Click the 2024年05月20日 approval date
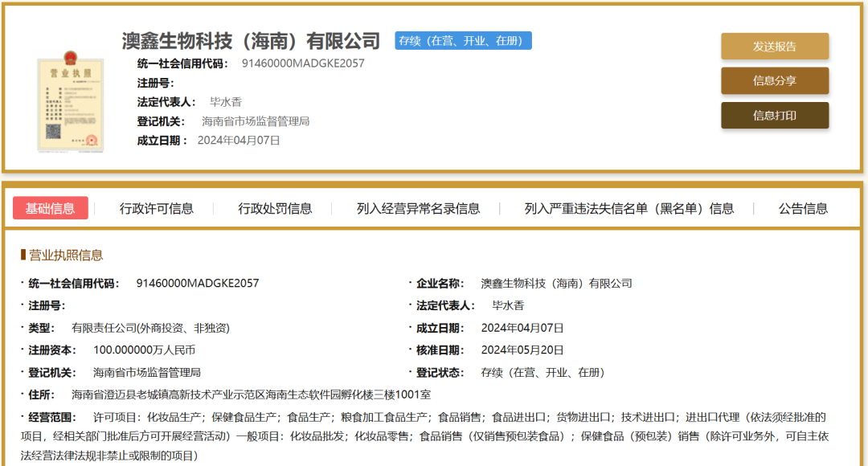Screen dimensions: 868x466 pos(522,350)
